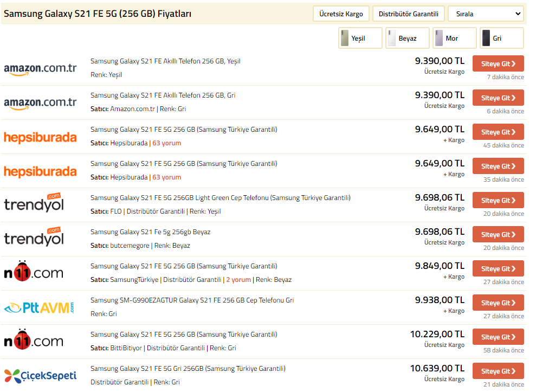Click Siteye Git for n11 10.229,00 TL offer
This screenshot has width=536, height=392.
click(x=498, y=337)
